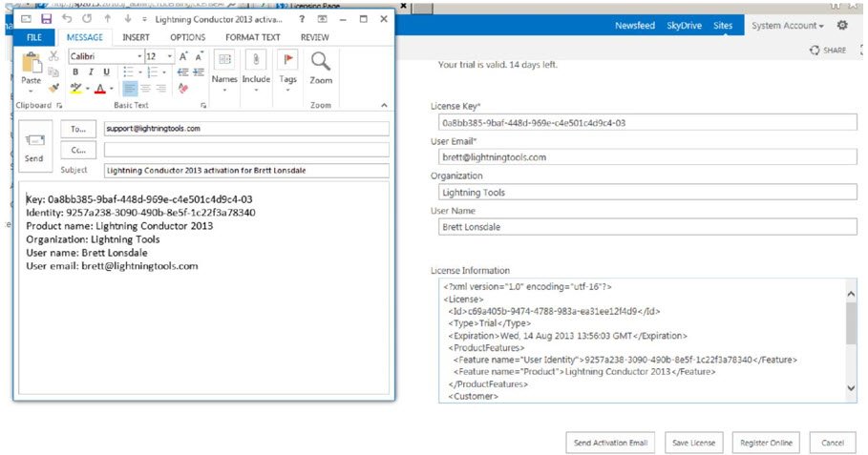Copy the selection with the Copy icon

(53, 72)
